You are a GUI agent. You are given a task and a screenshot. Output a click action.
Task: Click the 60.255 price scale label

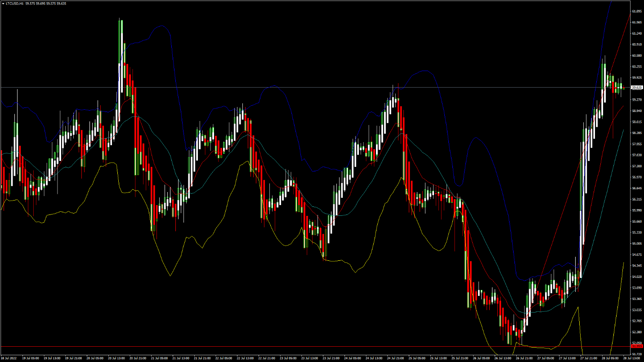(x=637, y=67)
